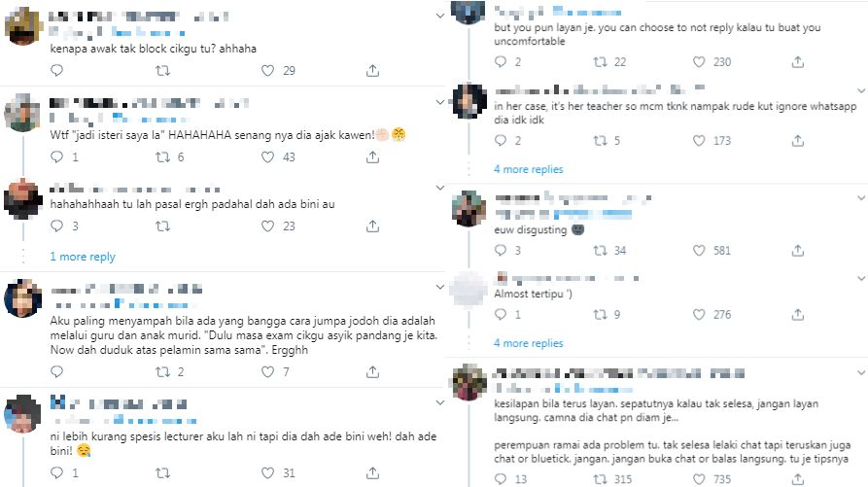Open avatar of 'kenapa awak tak block' commenter
The width and height of the screenshot is (868, 487).
[x=22, y=28]
